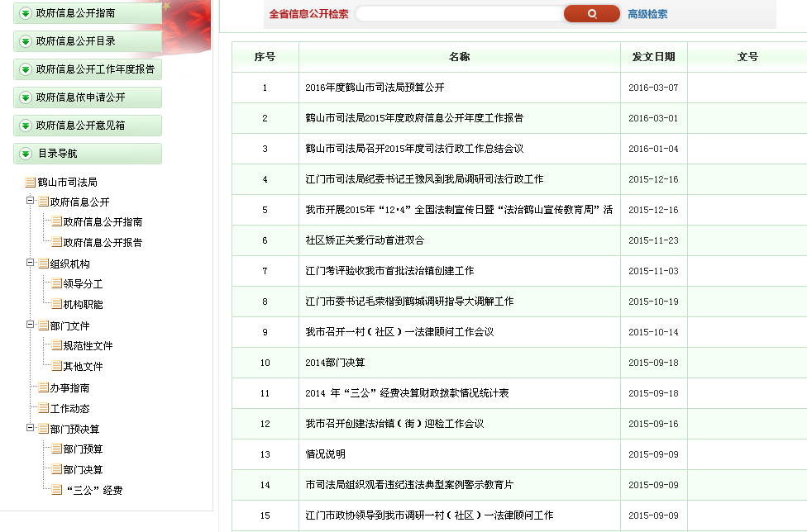Viewport: 807px width, 532px height.
Task: Open the 高级检索 advanced search link
Action: coord(647,14)
